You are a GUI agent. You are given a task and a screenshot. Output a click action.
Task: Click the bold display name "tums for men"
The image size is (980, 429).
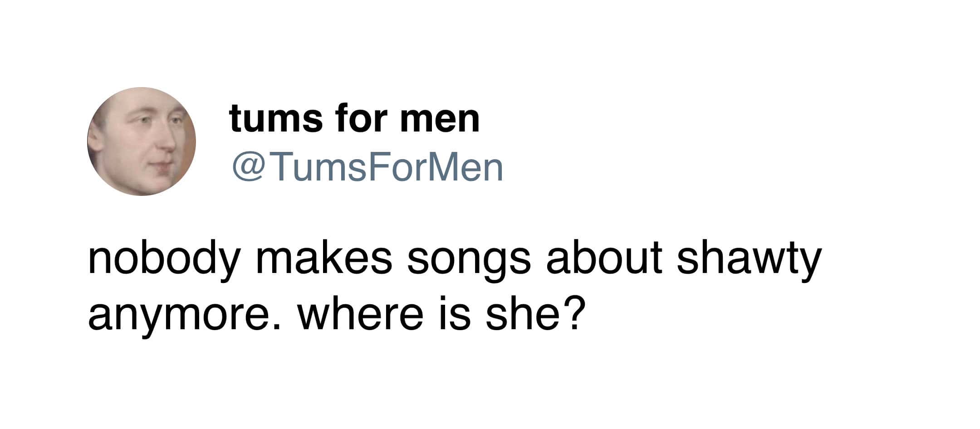click(x=354, y=118)
